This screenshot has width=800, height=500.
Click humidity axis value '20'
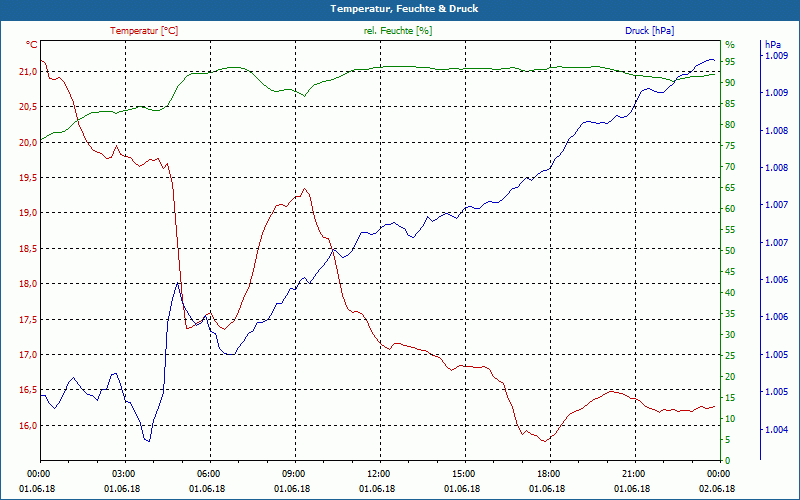[x=730, y=377]
